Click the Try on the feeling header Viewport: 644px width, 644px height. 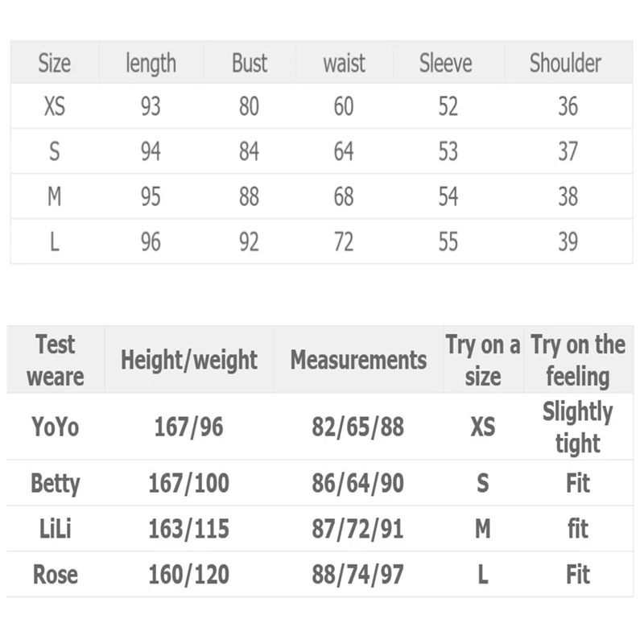pos(578,360)
